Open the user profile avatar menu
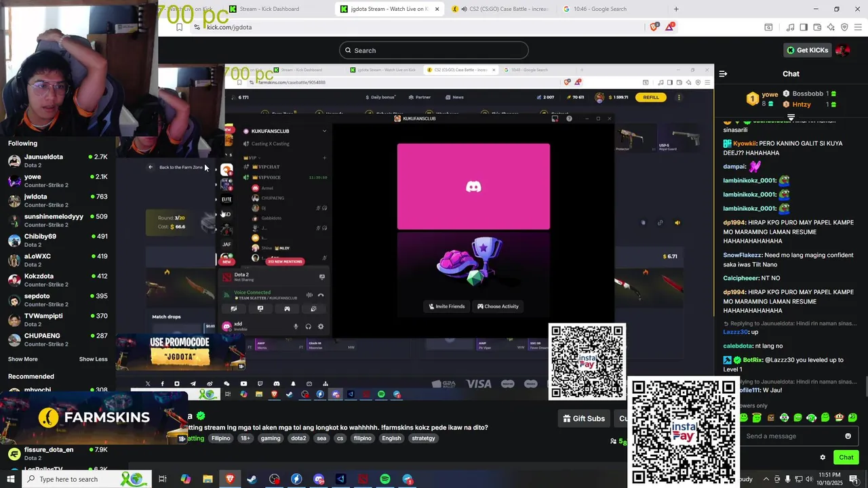The image size is (868, 488). coord(843,50)
